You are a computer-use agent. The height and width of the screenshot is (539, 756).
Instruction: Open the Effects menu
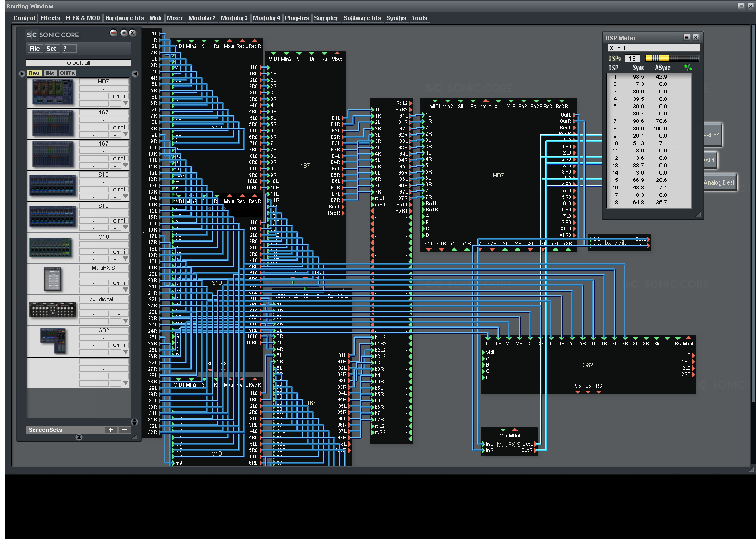[50, 18]
